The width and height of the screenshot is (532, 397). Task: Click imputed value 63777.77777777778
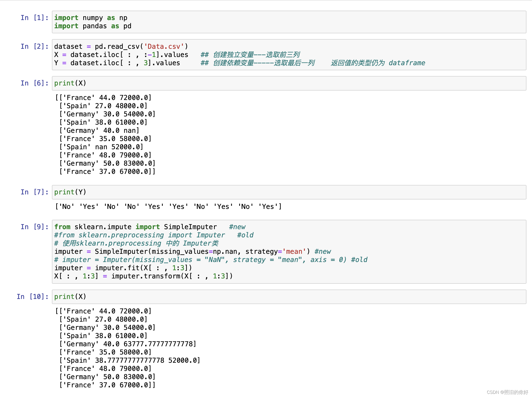(158, 344)
